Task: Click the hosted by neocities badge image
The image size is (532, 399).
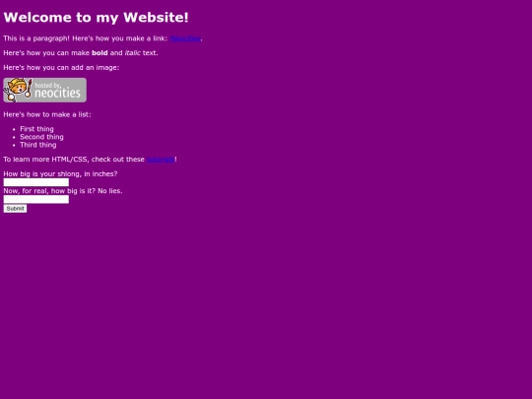Action: click(x=44, y=91)
